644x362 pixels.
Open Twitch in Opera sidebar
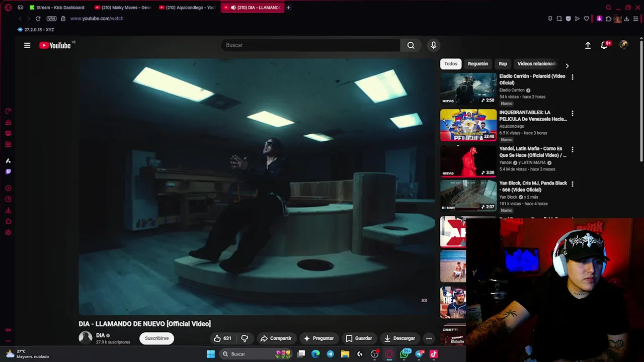point(8,171)
